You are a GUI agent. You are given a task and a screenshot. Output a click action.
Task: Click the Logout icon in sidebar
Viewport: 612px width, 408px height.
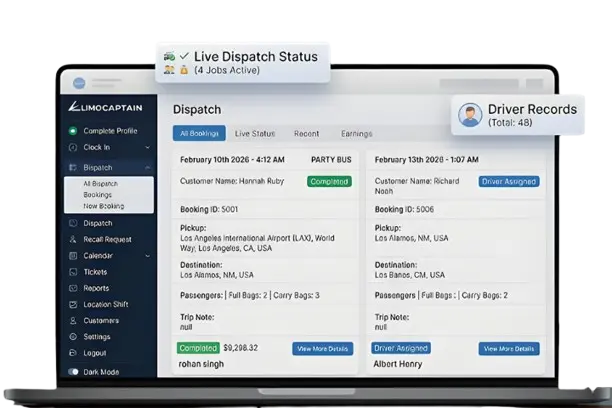(72, 353)
